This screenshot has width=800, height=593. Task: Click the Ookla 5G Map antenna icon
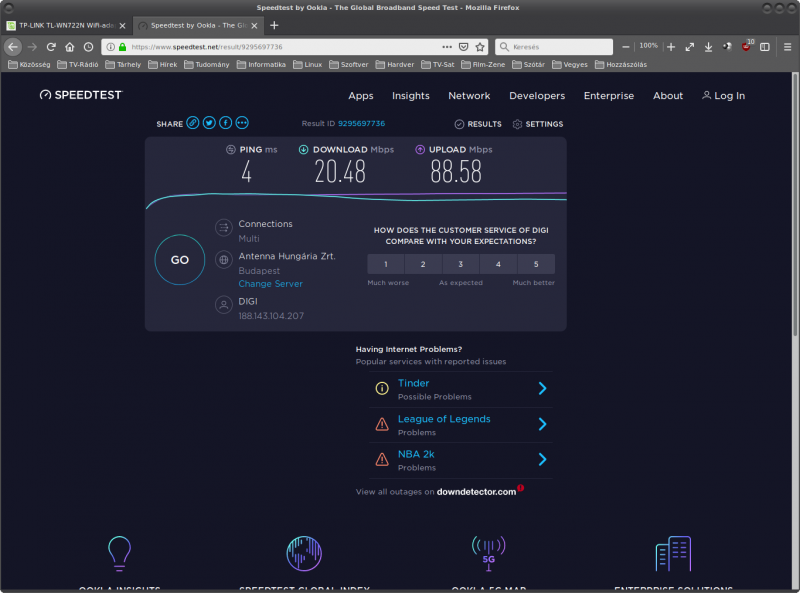[489, 553]
